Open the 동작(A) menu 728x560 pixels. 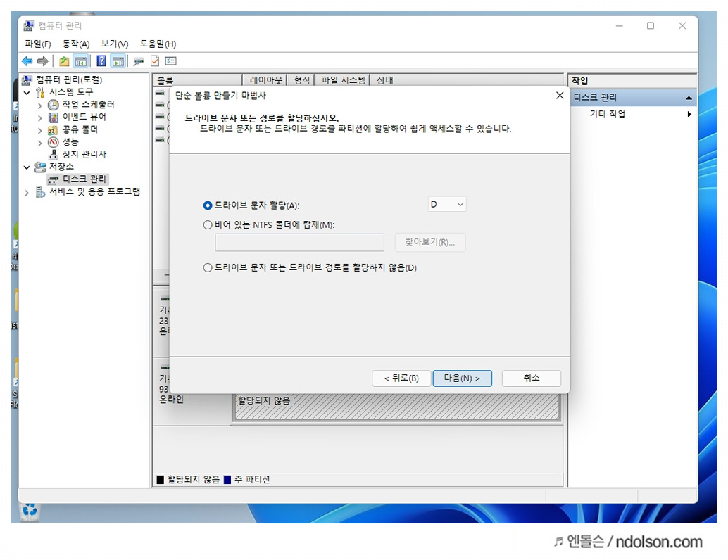76,44
